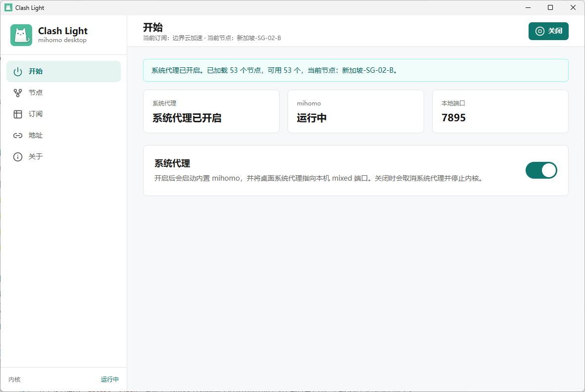
Task: Click the 内核 label in sidebar footer
Action: (14, 379)
